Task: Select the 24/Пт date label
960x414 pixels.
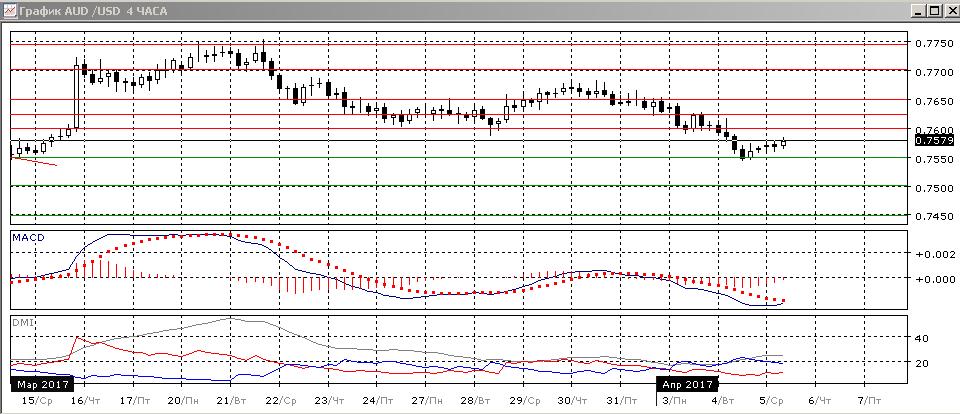Action: [x=377, y=401]
